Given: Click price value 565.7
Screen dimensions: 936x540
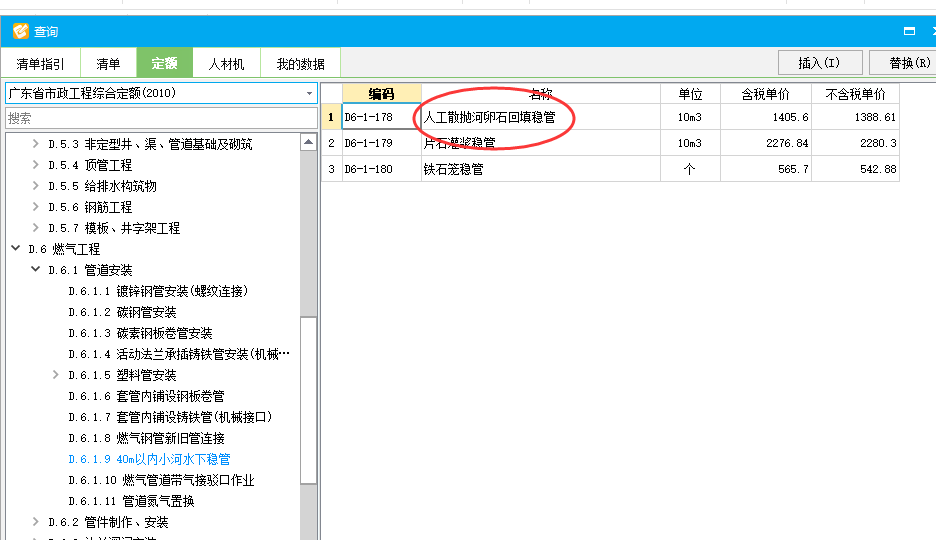Looking at the screenshot, I should 766,169.
